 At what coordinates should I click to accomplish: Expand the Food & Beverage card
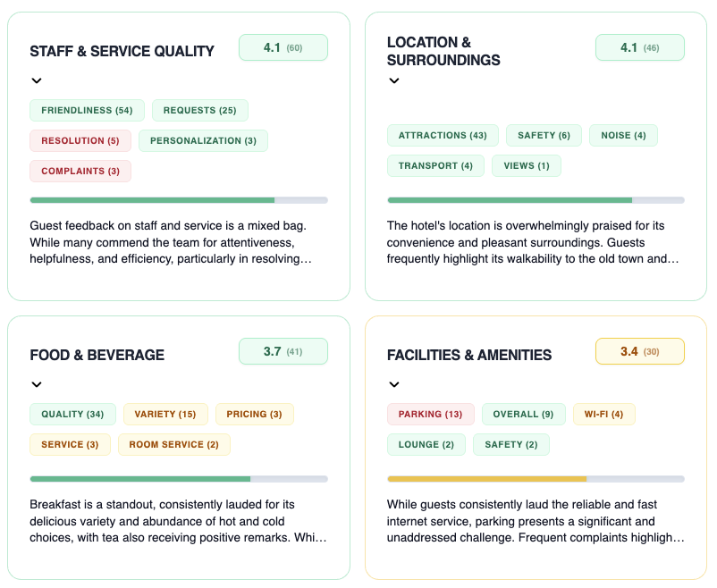37,384
